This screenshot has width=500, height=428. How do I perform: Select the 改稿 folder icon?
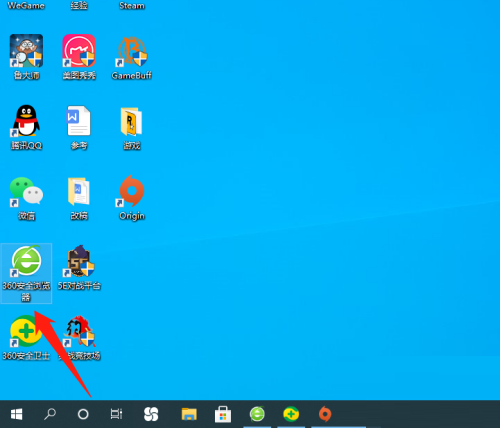79,198
